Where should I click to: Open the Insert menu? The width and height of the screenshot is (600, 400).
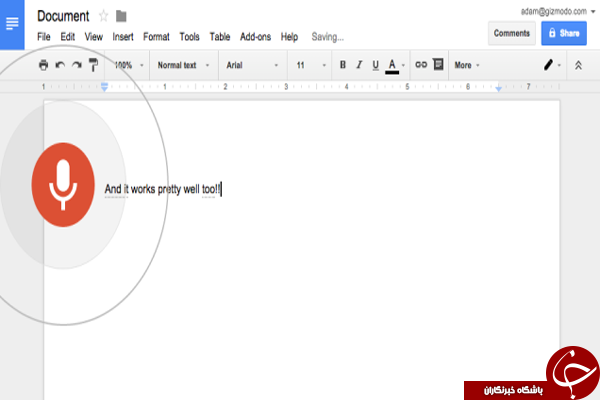click(123, 37)
